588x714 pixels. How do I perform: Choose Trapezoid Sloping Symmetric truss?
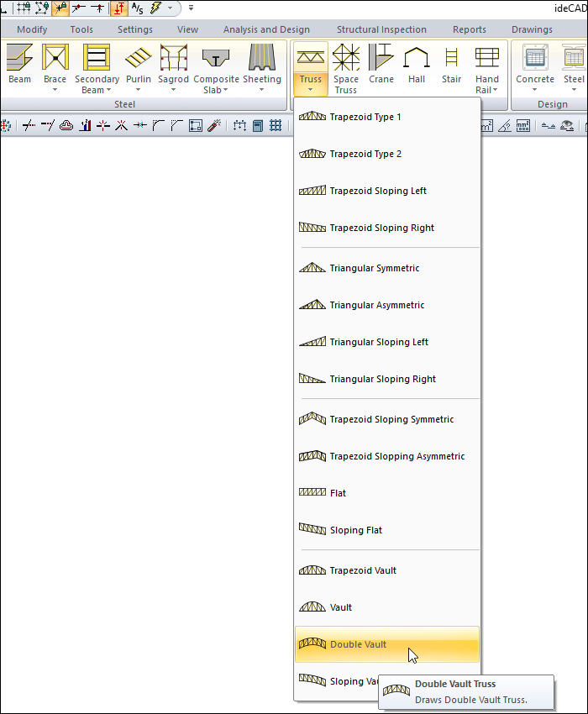point(387,419)
